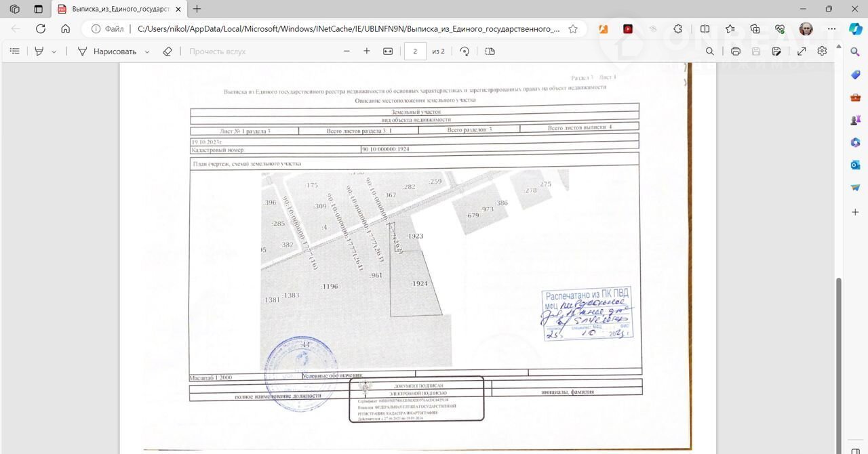Select the eraser tool

point(167,51)
